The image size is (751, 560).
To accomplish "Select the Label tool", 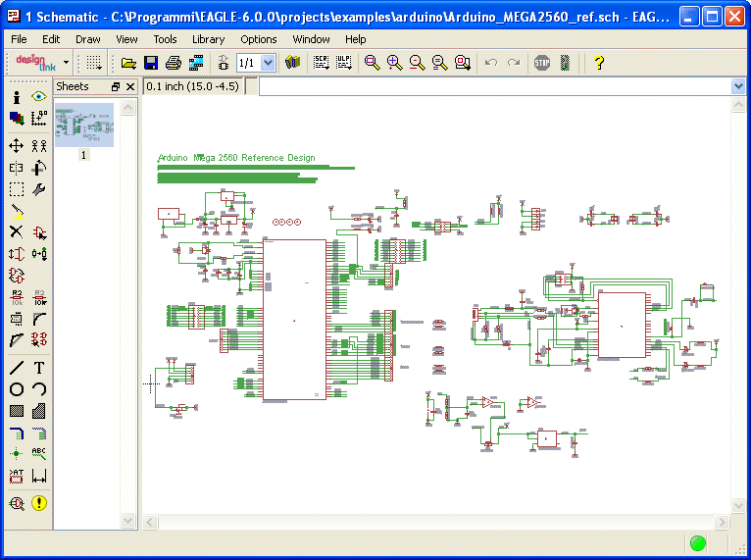I will [39, 454].
